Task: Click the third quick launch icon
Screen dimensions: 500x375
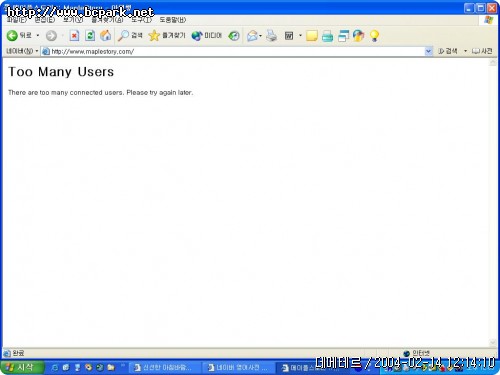Action: coord(77,367)
